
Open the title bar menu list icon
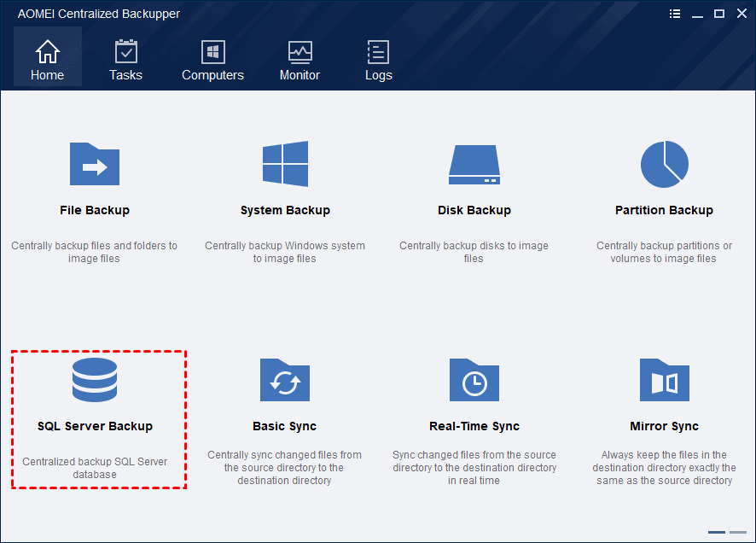coord(675,14)
